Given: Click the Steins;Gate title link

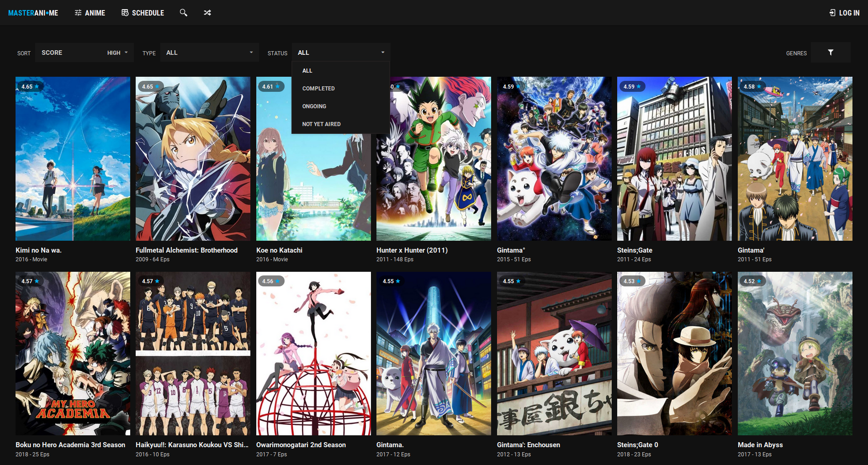Looking at the screenshot, I should (x=635, y=250).
